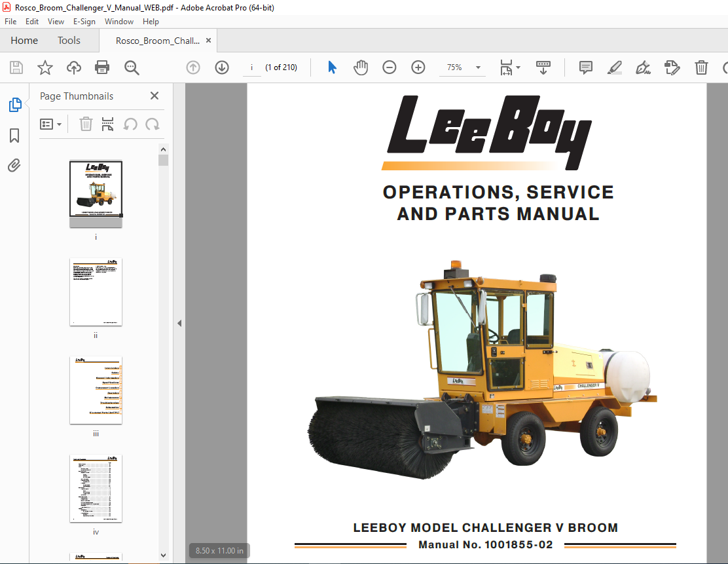Screen dimensions: 728x564
Task: Click the '(1 of 210)' page count
Action: [281, 67]
